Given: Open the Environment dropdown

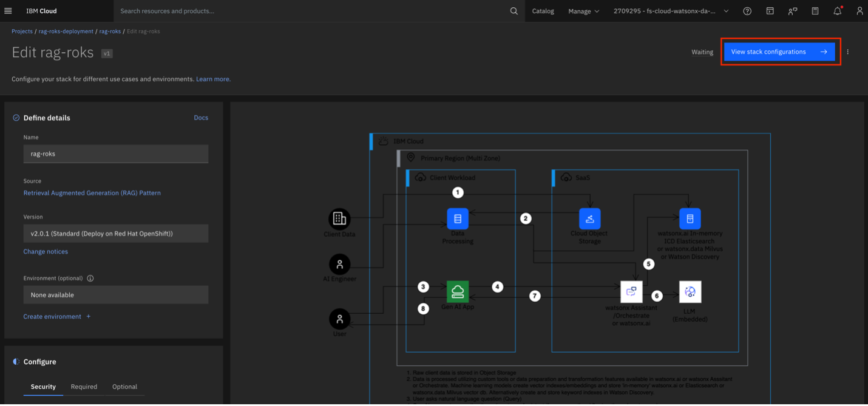Looking at the screenshot, I should [116, 295].
